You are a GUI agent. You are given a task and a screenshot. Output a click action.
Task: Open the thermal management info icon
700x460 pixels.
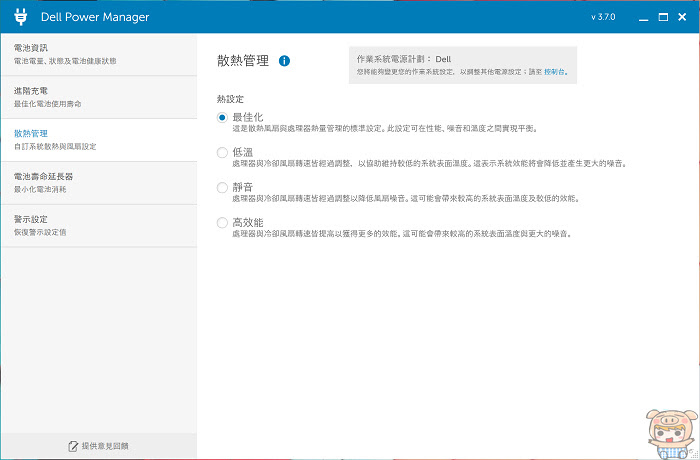click(284, 61)
